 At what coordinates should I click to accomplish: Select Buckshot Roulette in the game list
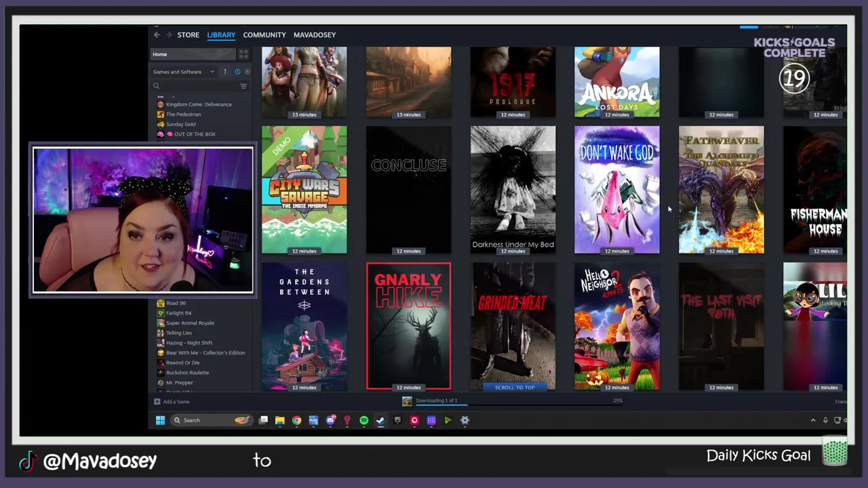pos(187,373)
